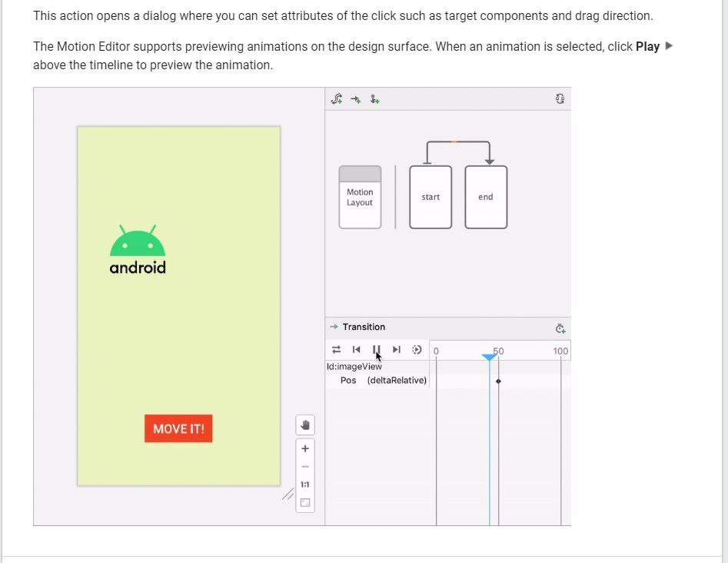Click the resize handle at the design surface corner
The width and height of the screenshot is (728, 563).
coord(288,495)
